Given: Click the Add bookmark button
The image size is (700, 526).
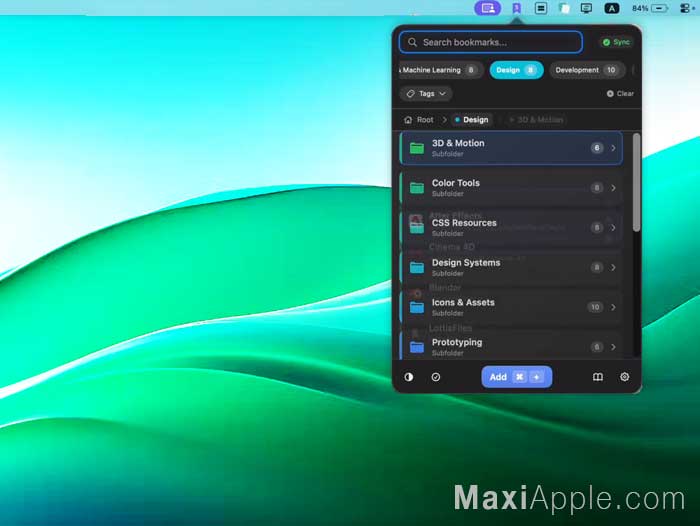Looking at the screenshot, I should click(517, 377).
